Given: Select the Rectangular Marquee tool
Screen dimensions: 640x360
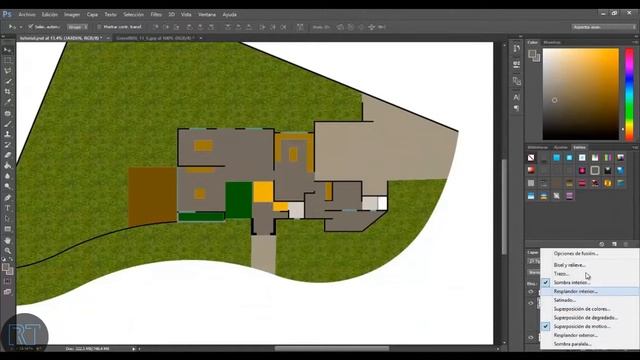Looking at the screenshot, I should click(7, 60).
